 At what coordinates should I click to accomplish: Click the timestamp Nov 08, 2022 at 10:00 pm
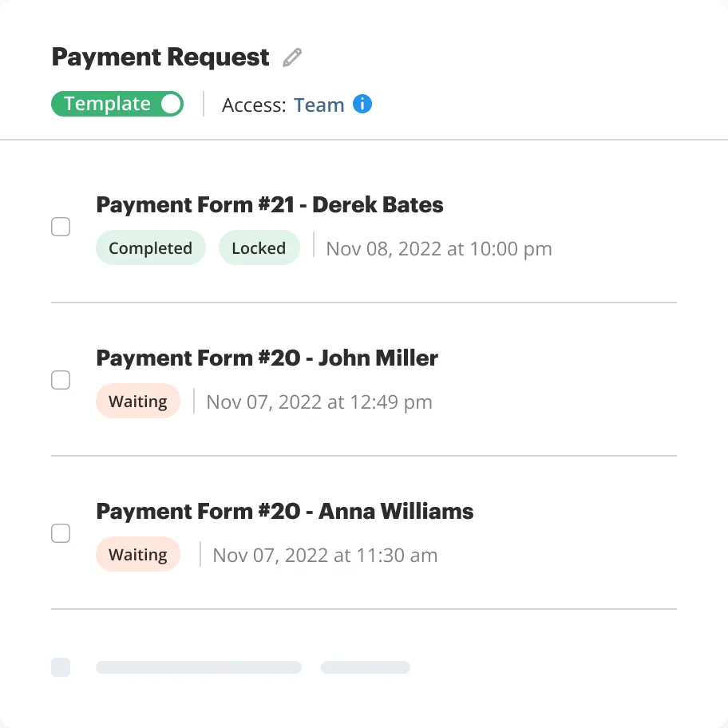[x=438, y=248]
